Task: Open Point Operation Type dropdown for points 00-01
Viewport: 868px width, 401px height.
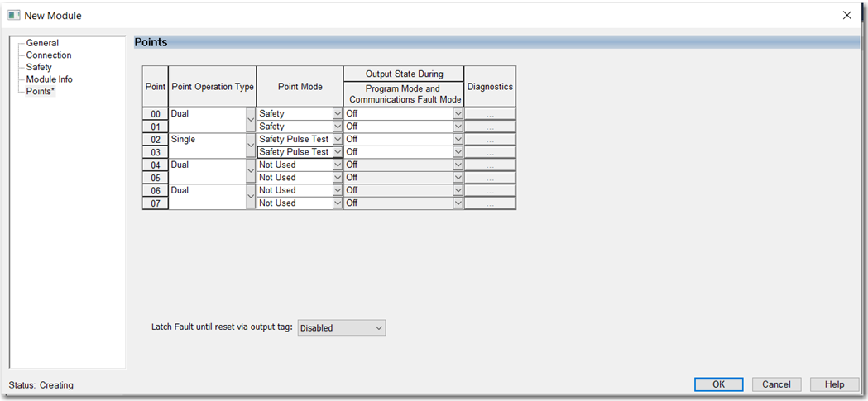Action: [251, 121]
